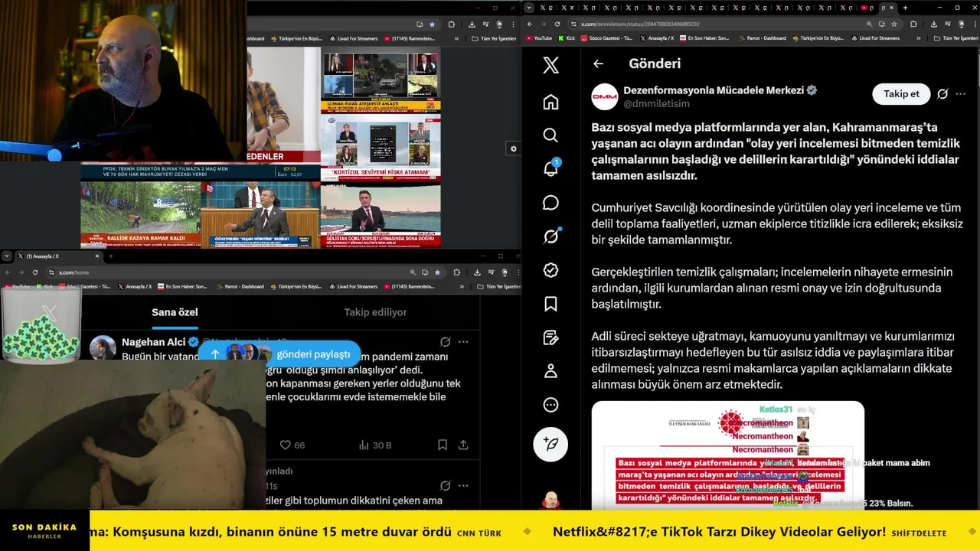The image size is (980, 551).
Task: Reload page in right browser window
Action: pos(557,24)
